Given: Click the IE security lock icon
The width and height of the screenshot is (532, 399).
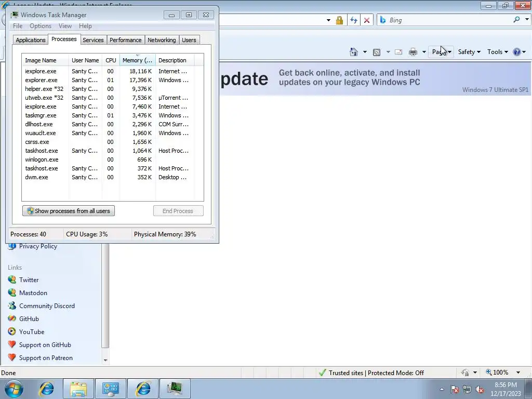Looking at the screenshot, I should tap(339, 20).
